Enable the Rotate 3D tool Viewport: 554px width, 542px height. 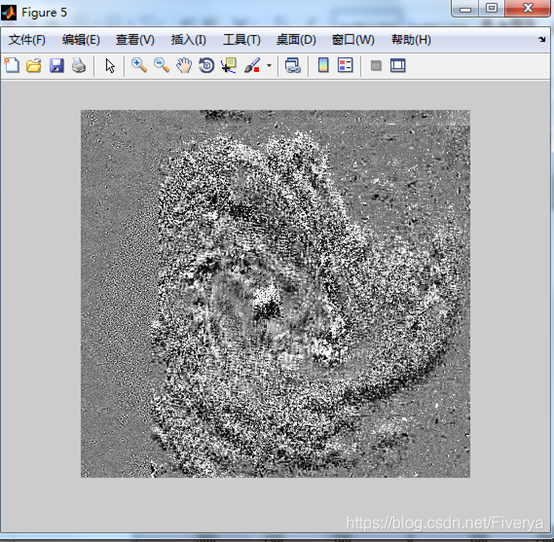pos(206,66)
